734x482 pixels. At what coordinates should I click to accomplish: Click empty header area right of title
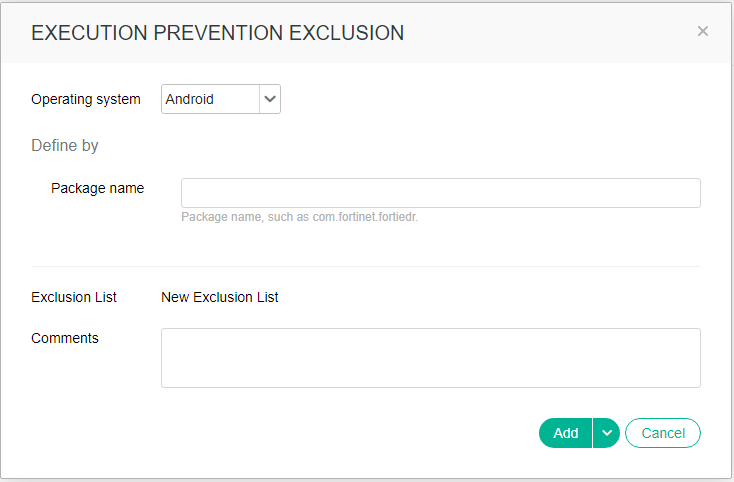click(x=550, y=33)
